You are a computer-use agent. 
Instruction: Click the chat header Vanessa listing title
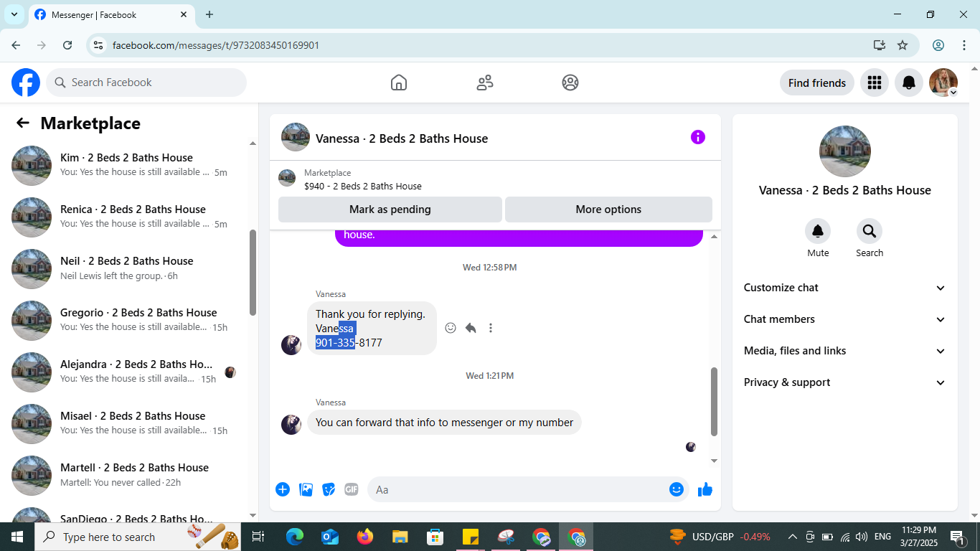402,138
